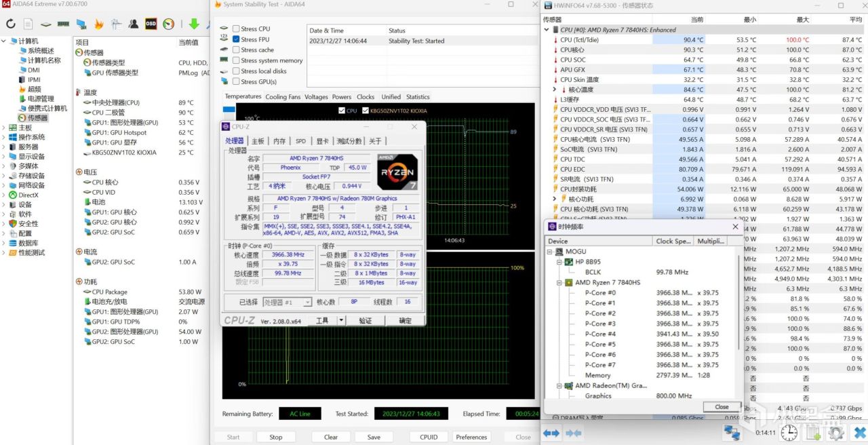Click 当前值 column header in AIDA64
This screenshot has height=445, width=868.
click(189, 42)
